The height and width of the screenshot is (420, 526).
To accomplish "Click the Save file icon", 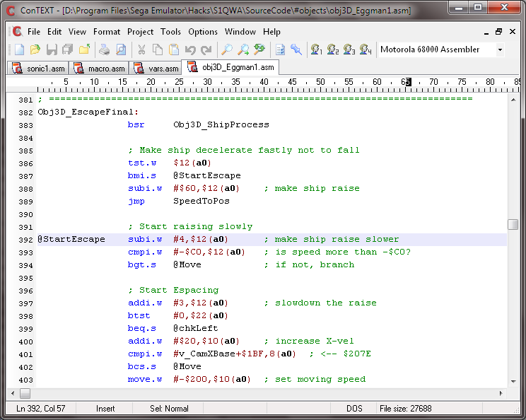I will click(52, 49).
